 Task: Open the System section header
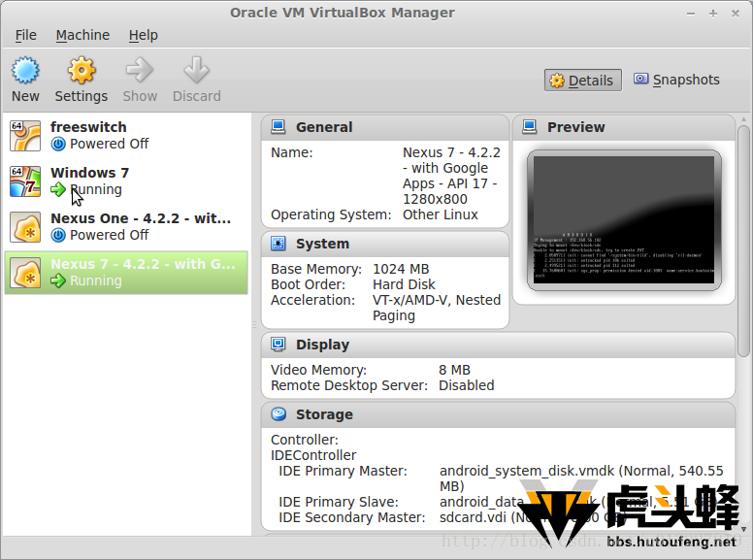(x=385, y=244)
